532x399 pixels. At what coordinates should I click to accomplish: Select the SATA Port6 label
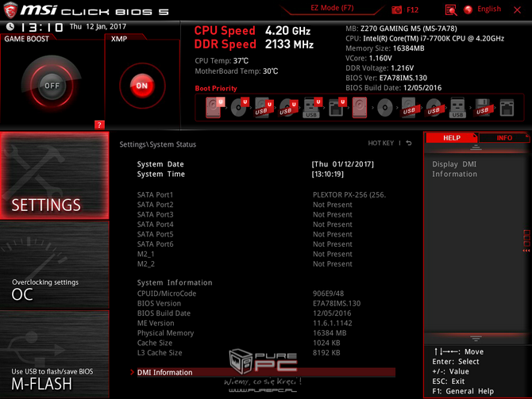click(155, 244)
